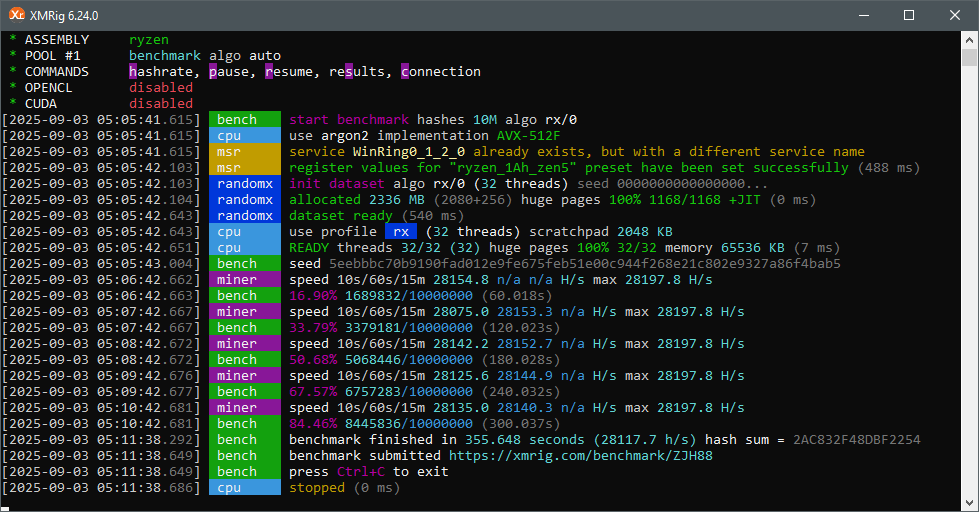979x512 pixels.
Task: Click the '33.79%' progress value
Action: click(x=313, y=328)
